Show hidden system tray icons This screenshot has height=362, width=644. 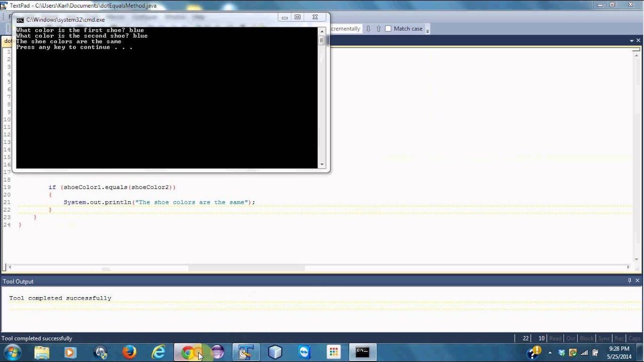550,353
